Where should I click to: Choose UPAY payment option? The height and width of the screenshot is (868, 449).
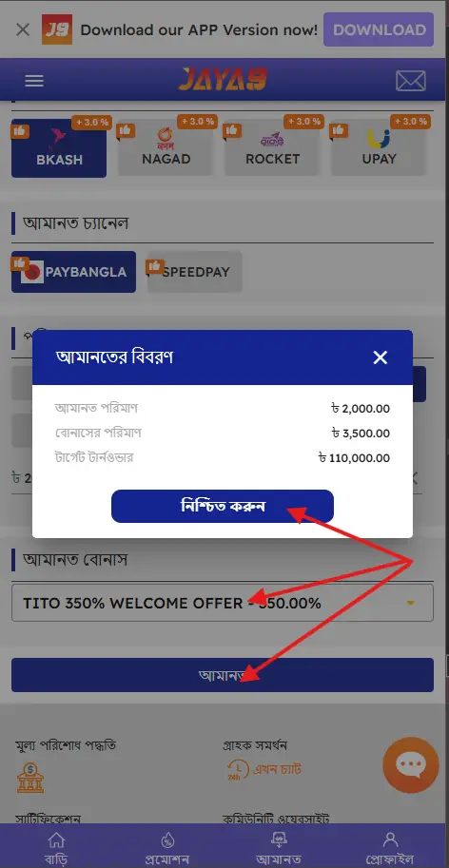(x=379, y=147)
